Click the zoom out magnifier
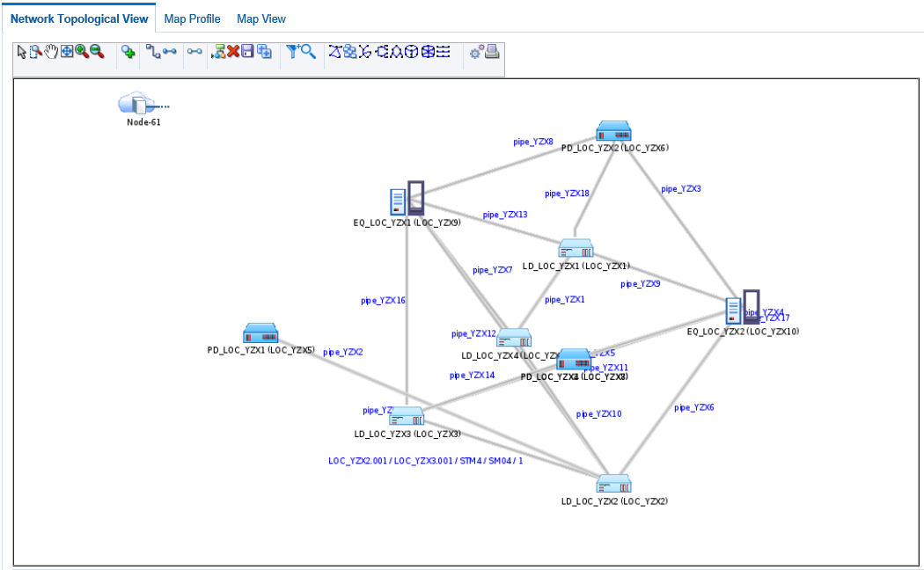Image resolution: width=924 pixels, height=570 pixels. click(97, 52)
